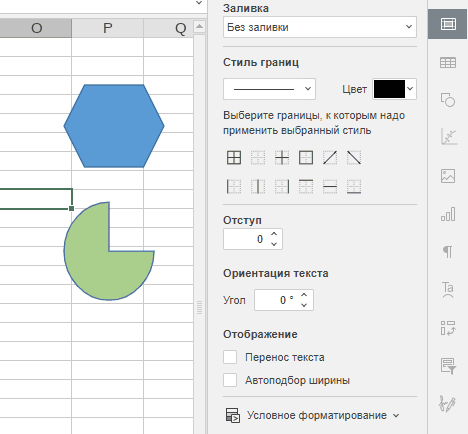Image resolution: width=468 pixels, height=434 pixels.
Task: Expand Условное форматирование menu
Action: pyautogui.click(x=313, y=415)
